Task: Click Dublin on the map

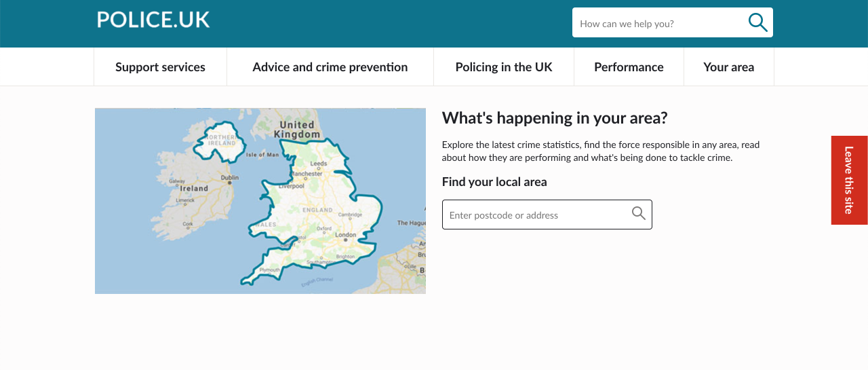Action: tap(229, 178)
